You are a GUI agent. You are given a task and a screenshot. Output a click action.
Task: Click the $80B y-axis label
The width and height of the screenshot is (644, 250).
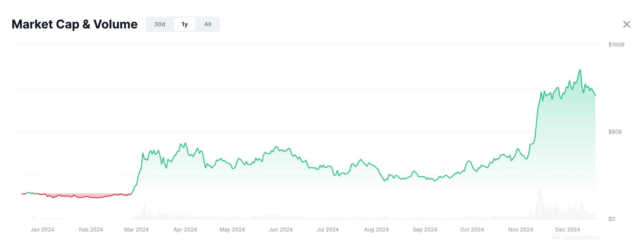[615, 132]
